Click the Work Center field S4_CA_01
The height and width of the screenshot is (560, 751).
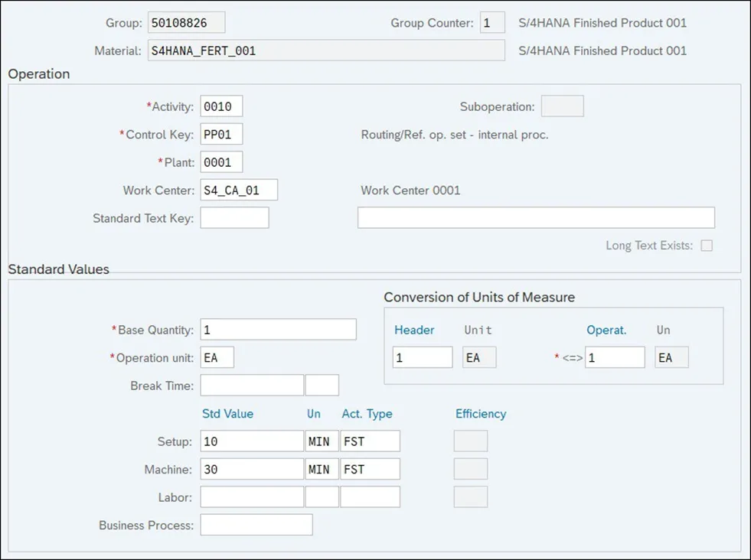point(239,190)
